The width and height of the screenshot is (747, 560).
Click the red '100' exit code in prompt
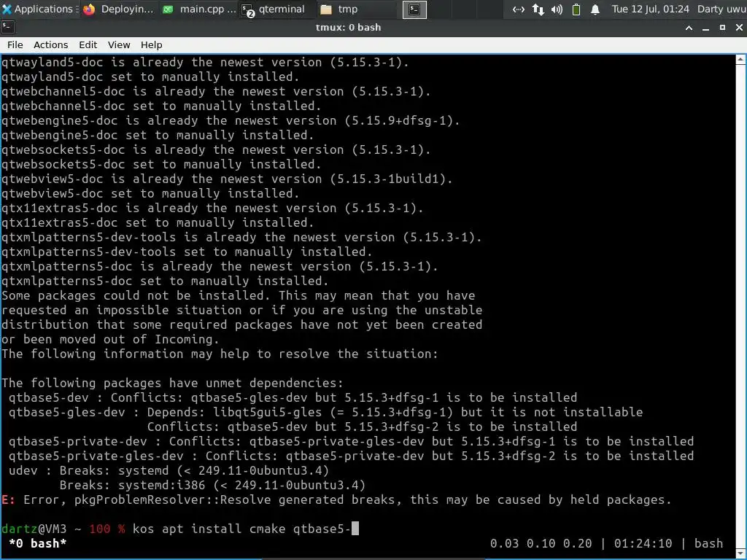tap(99, 529)
